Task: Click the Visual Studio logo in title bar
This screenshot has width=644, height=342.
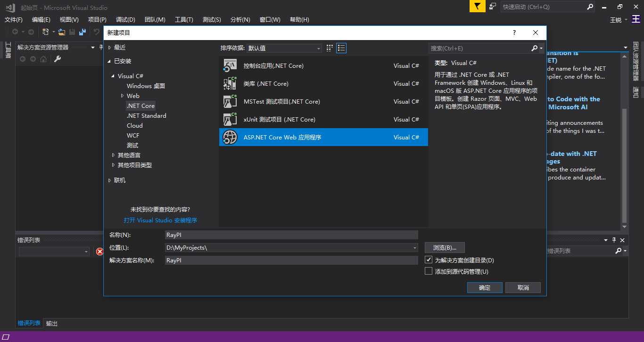Action: (10, 7)
